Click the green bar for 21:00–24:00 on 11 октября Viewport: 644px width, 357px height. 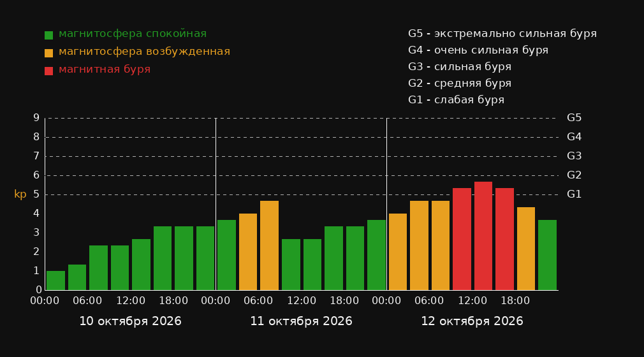click(376, 255)
